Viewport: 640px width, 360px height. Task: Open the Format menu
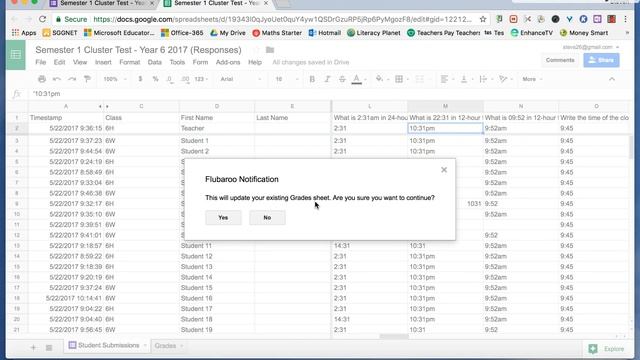(x=129, y=62)
